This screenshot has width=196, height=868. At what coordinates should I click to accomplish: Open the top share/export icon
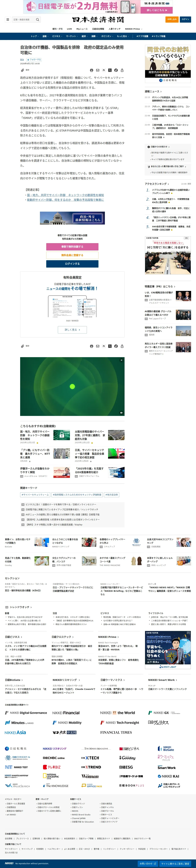pyautogui.click(x=122, y=70)
